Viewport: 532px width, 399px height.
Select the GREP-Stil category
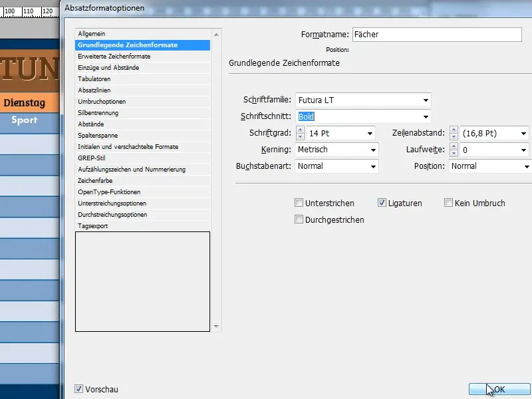pyautogui.click(x=142, y=158)
